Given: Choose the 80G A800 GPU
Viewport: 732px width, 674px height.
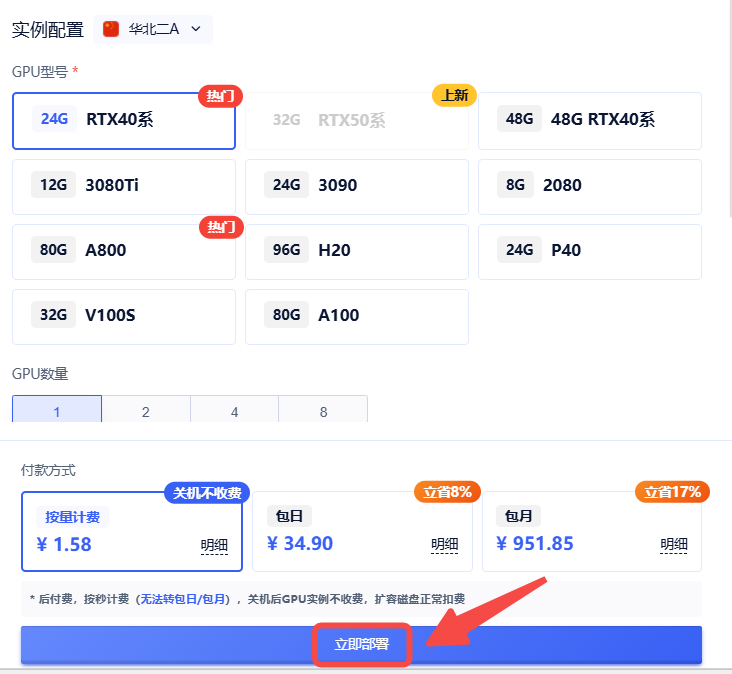Looking at the screenshot, I should [123, 251].
